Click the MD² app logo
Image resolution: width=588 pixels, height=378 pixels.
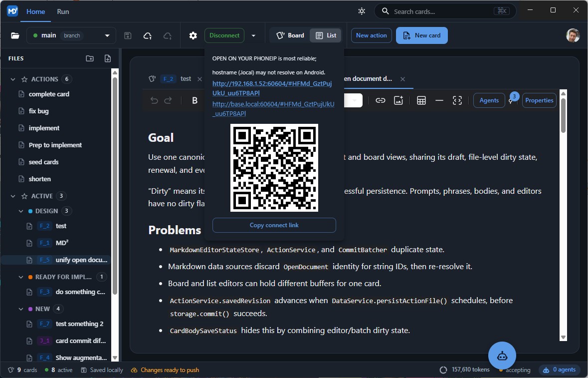coord(12,11)
